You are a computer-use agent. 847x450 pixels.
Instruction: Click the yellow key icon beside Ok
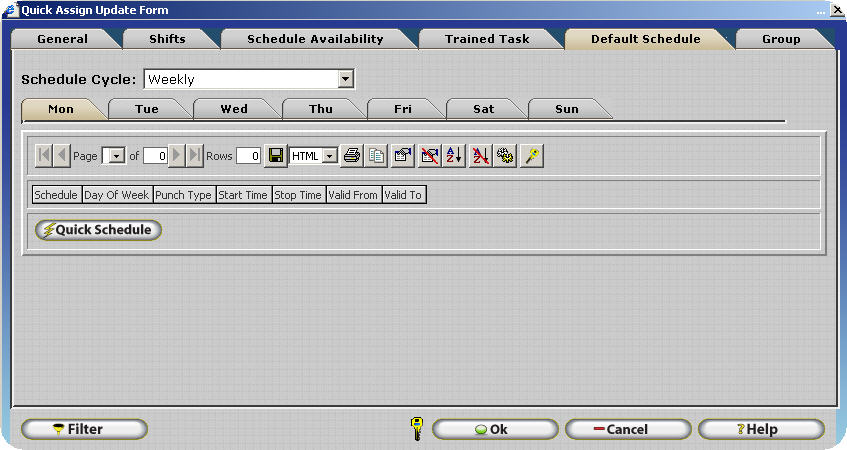click(x=417, y=429)
